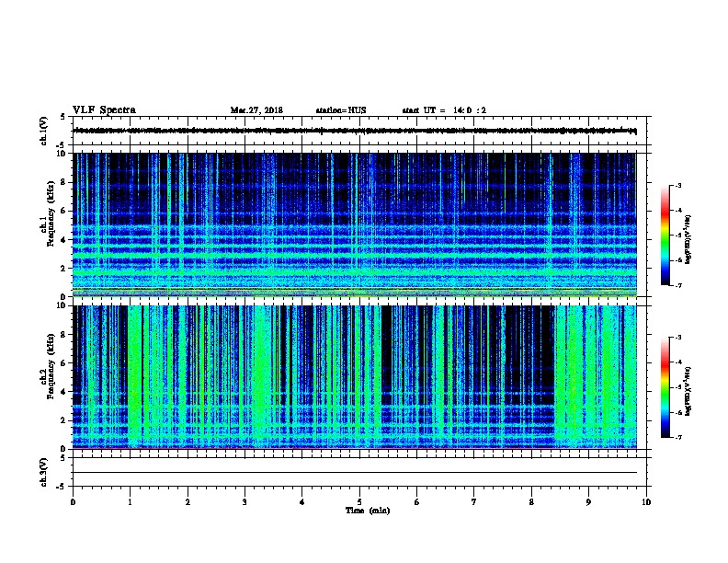Click the "ch.1(V)" axis label
This screenshot has height=563, width=728.
click(43, 131)
